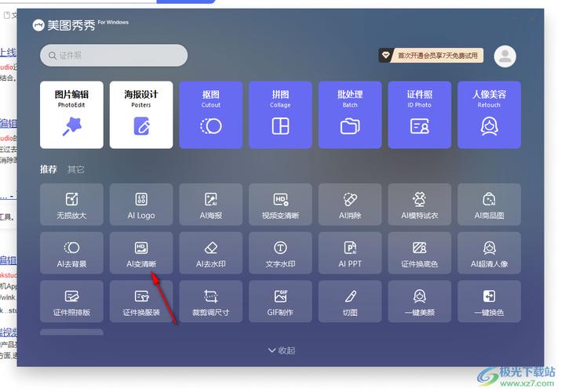The height and width of the screenshot is (392, 561).
Task: Launch the 视频变清晰 tool
Action: [x=280, y=205]
